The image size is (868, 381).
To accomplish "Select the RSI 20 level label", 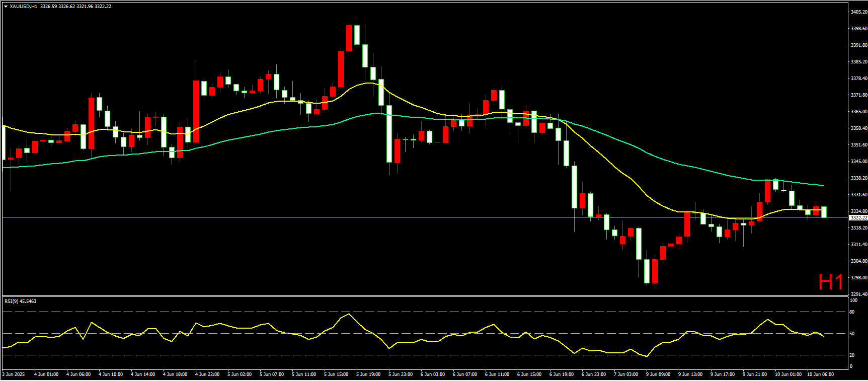I will (x=852, y=355).
